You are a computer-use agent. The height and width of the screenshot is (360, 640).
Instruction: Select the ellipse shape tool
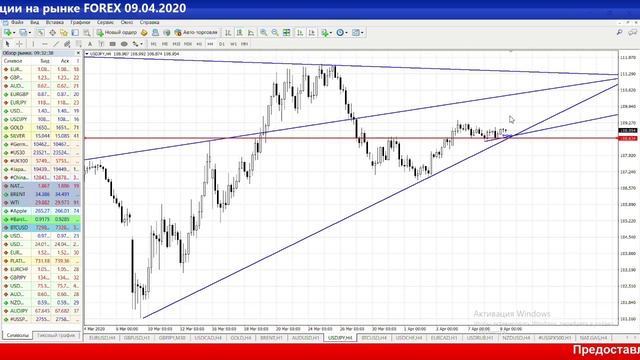(124, 44)
